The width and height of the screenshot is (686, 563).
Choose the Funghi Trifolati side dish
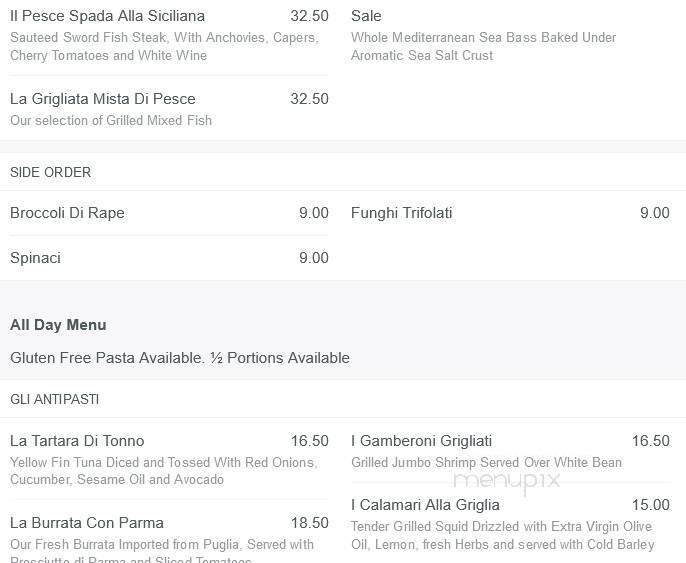401,213
